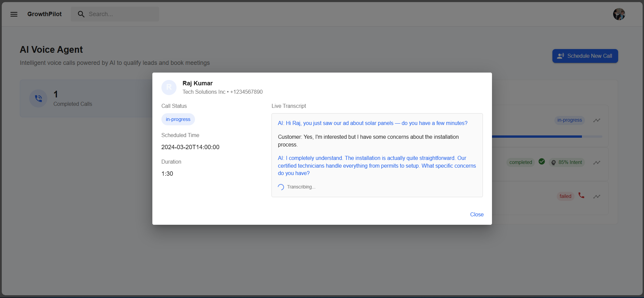Click the green completed checkmark icon
The image size is (644, 298).
(542, 162)
